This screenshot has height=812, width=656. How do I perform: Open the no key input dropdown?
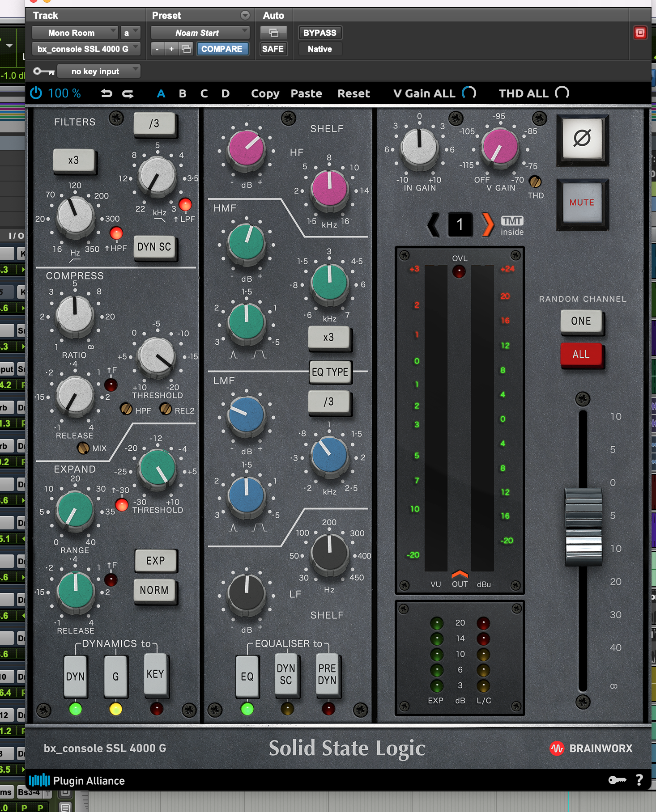(x=99, y=71)
